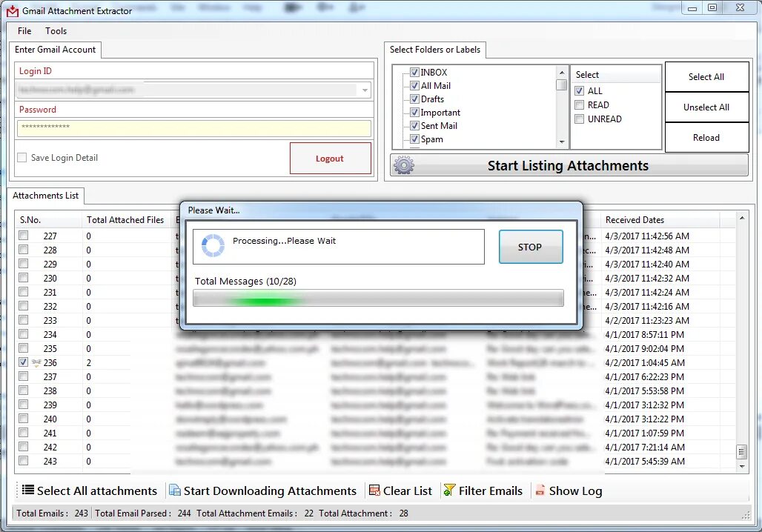Click date 4/3/2017 11:42:56 AM
Screen dimensions: 762x532
click(647, 236)
